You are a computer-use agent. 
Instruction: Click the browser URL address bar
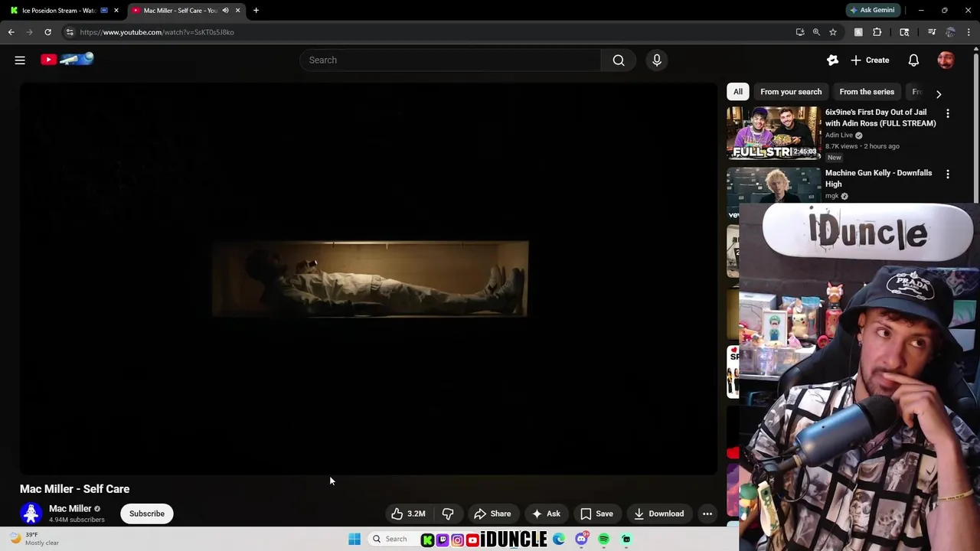coord(429,32)
